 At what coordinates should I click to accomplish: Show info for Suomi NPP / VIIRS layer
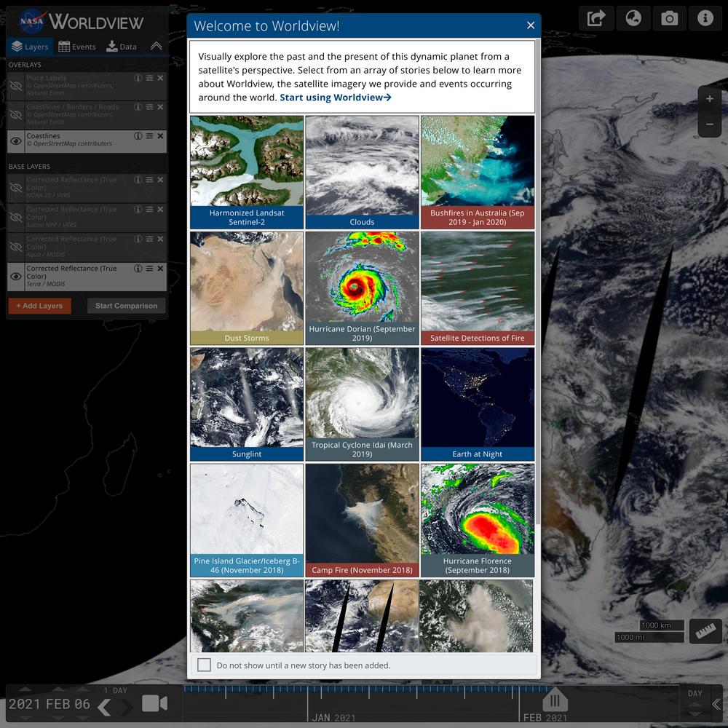[138, 210]
